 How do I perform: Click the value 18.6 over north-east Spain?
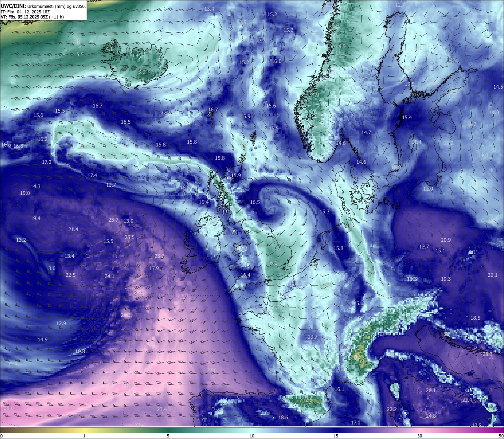[x=283, y=418]
